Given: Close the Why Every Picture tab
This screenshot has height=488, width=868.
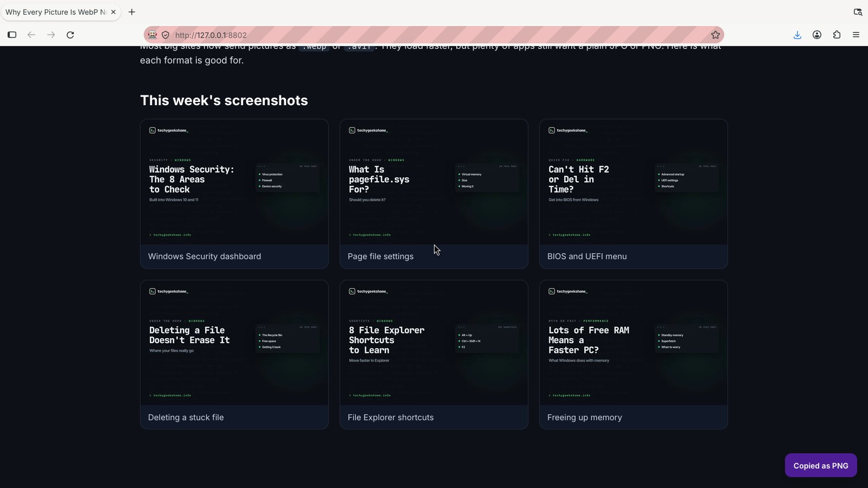Looking at the screenshot, I should [113, 12].
